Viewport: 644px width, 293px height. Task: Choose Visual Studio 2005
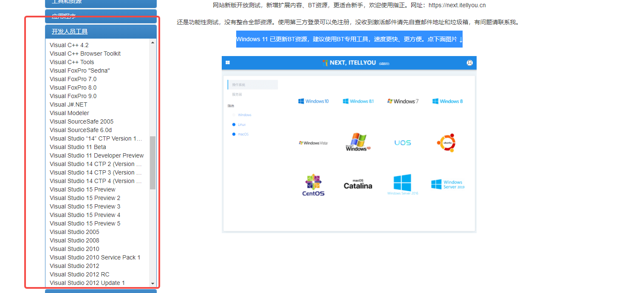(74, 232)
